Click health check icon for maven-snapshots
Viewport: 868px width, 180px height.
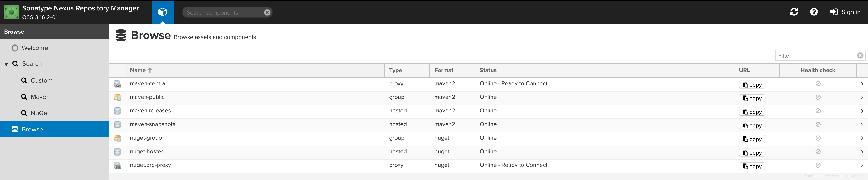(818, 124)
